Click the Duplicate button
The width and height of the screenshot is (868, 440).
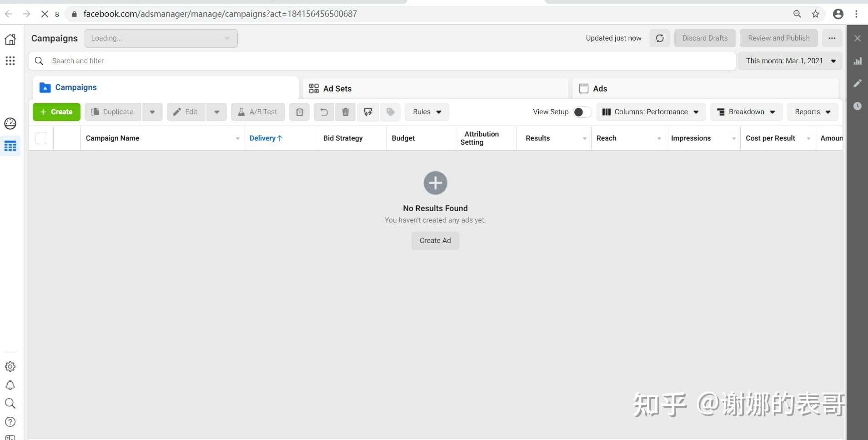[113, 112]
